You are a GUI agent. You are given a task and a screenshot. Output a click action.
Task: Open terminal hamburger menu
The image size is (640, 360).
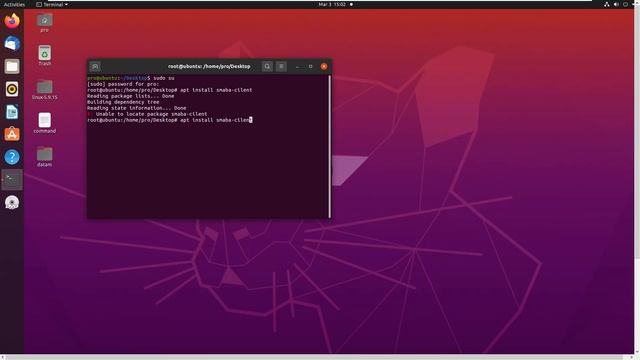281,67
